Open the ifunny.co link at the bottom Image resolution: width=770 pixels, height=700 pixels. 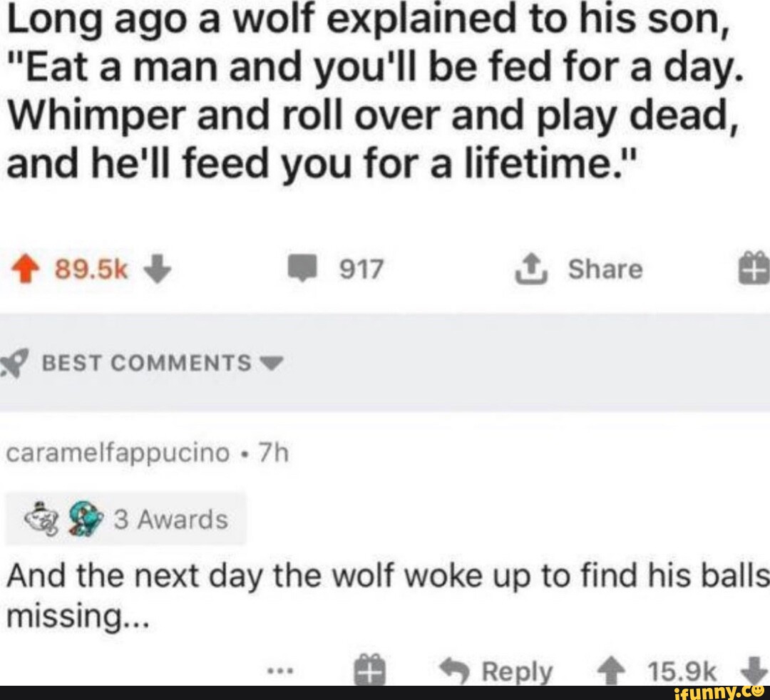pyautogui.click(x=717, y=690)
